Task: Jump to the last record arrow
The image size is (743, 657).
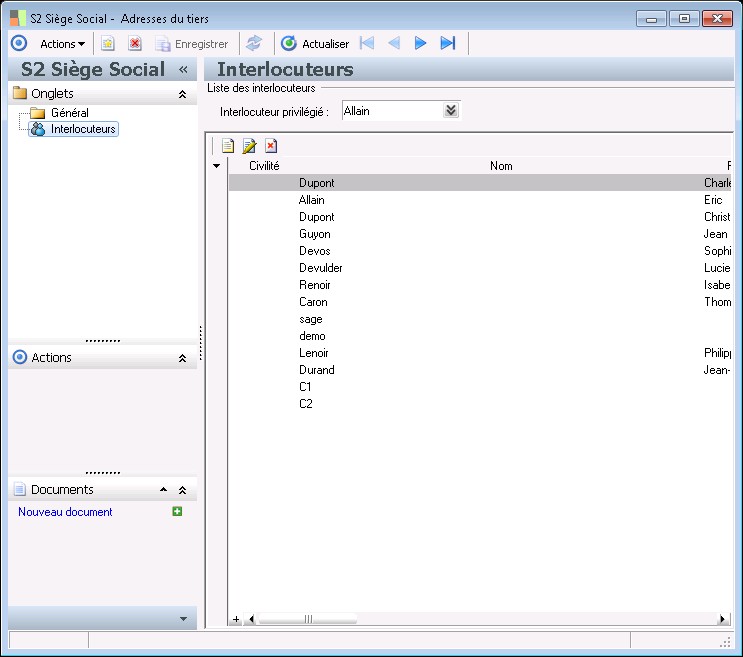Action: pyautogui.click(x=448, y=43)
